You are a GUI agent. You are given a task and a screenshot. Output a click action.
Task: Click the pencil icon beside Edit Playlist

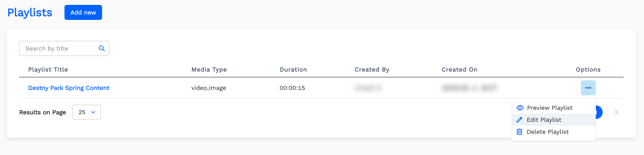click(x=520, y=120)
